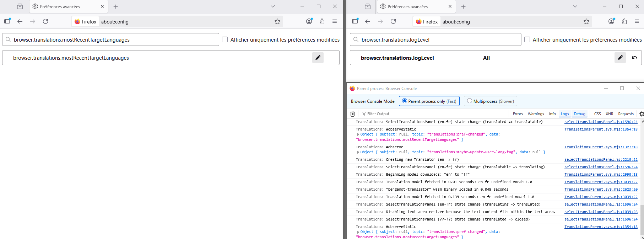This screenshot has height=239, width=644.
Task: Open the TranslationsParent.sys.mjs:2990:18 source link
Action: (x=601, y=174)
